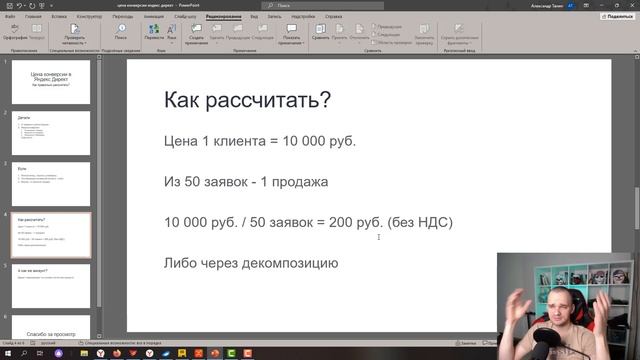Open Hide Ink (Скрыть рукописные фрагменты) dropdown
This screenshot has height=360, width=640.
459,34
